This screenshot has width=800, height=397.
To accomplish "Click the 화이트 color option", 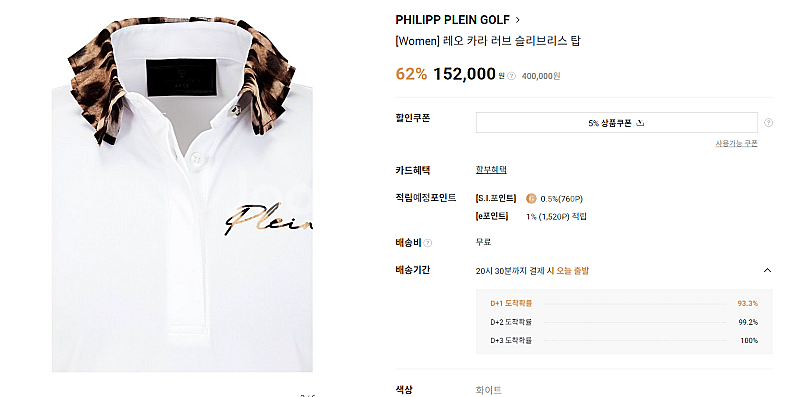I will (x=488, y=390).
